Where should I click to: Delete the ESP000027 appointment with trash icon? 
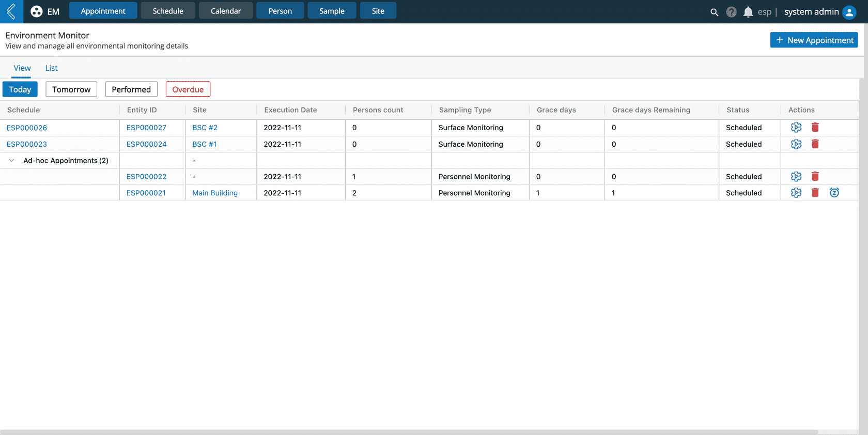(815, 127)
